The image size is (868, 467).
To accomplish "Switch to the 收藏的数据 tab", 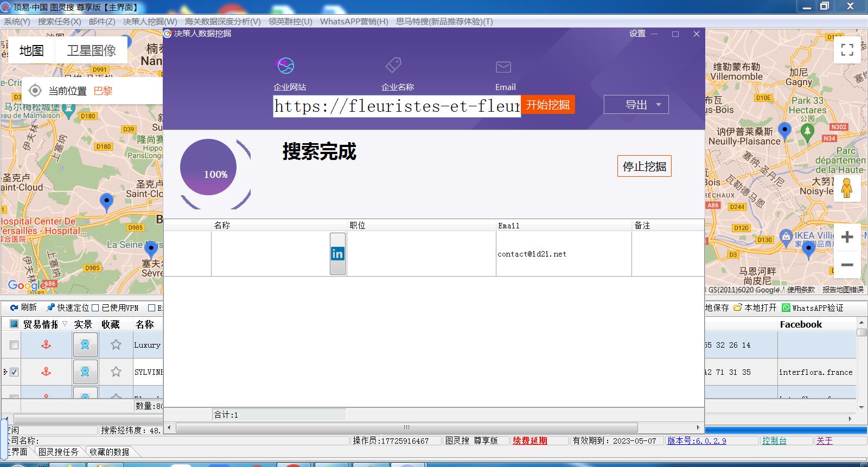I will point(109,452).
